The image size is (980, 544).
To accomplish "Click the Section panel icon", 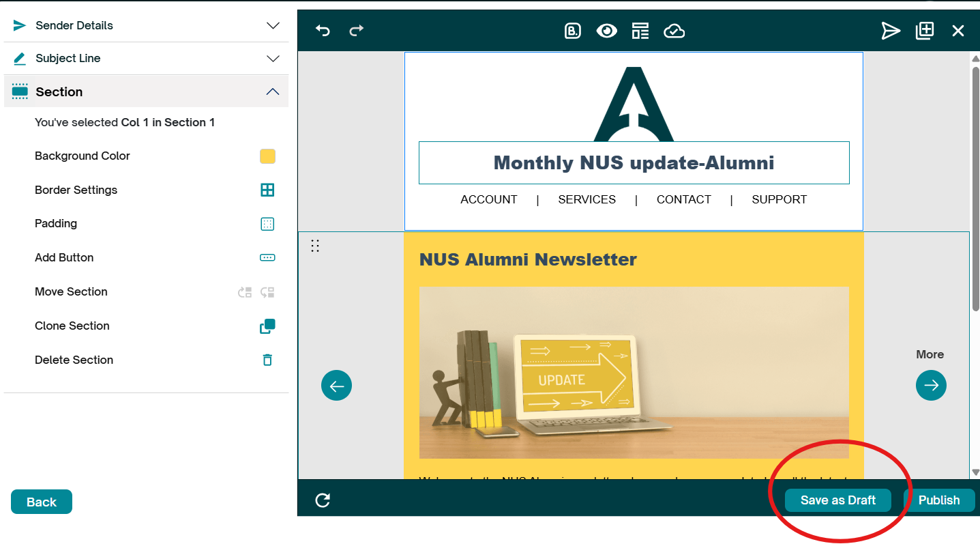I will click(x=20, y=91).
